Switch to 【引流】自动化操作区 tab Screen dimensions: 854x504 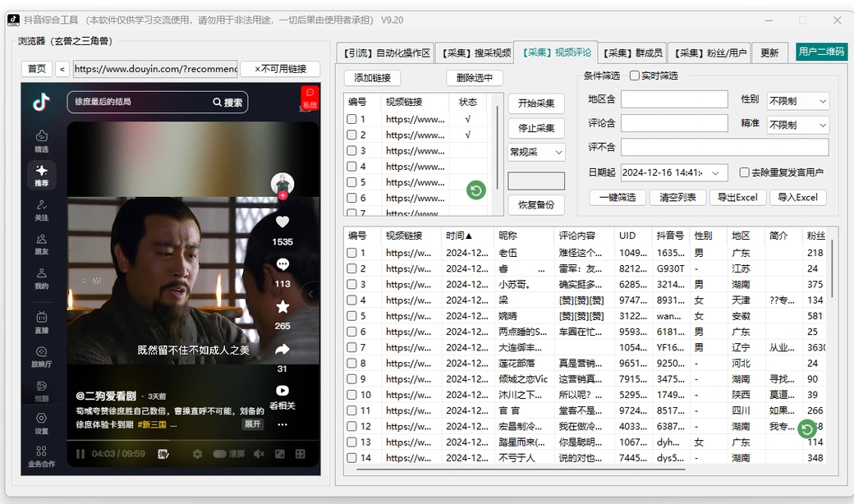(386, 53)
